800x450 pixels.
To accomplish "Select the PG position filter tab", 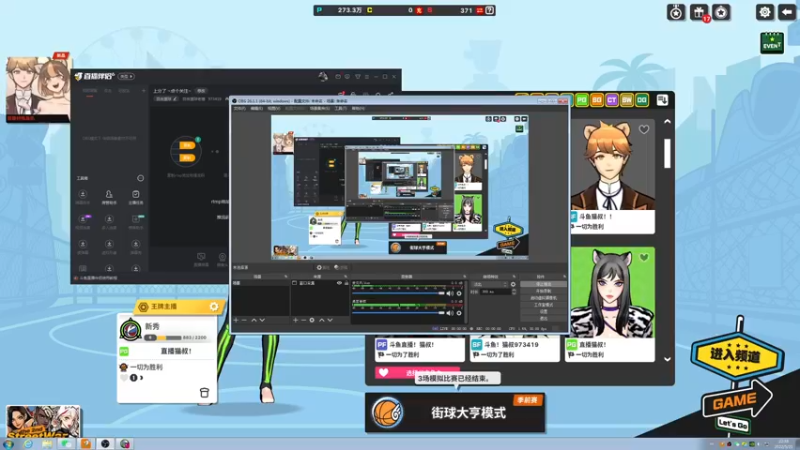I will click(582, 100).
